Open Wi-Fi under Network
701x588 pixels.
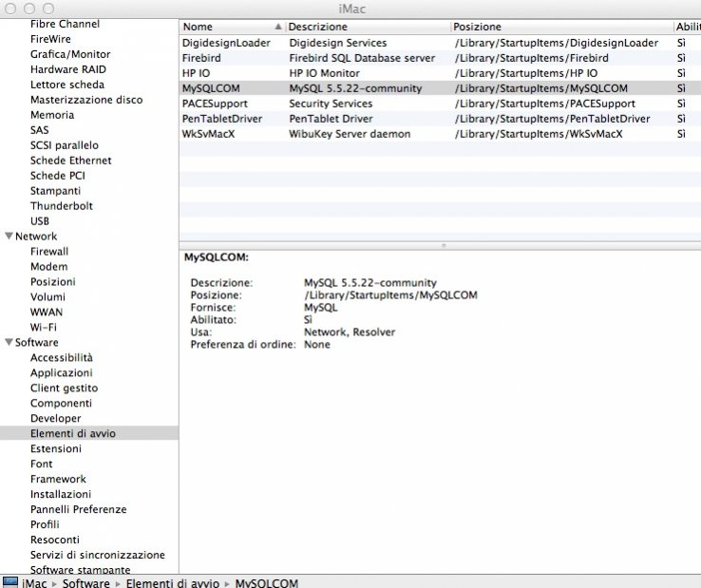(x=44, y=328)
